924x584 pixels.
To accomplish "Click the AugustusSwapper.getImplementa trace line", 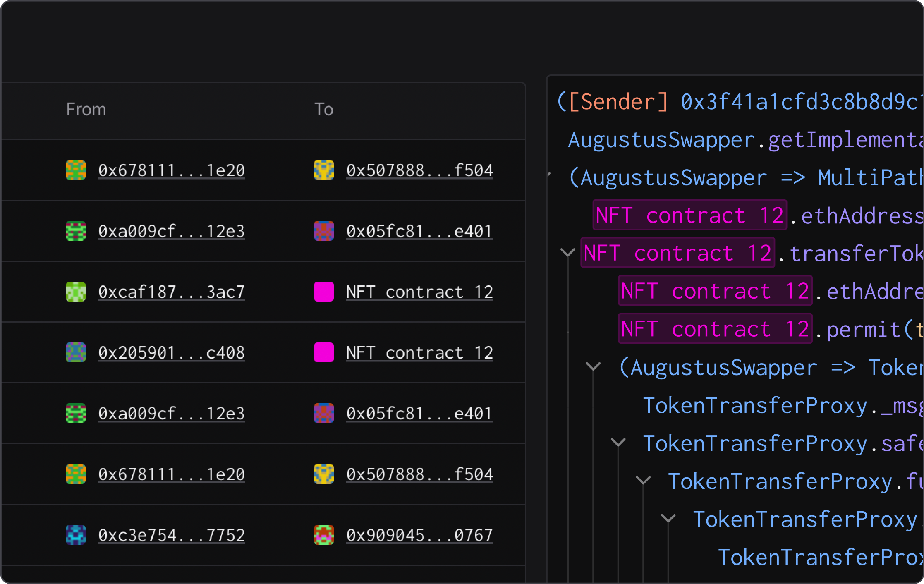I will [x=744, y=140].
